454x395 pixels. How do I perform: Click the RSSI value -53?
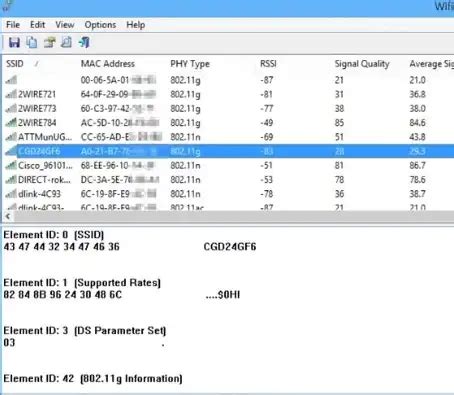coord(267,180)
